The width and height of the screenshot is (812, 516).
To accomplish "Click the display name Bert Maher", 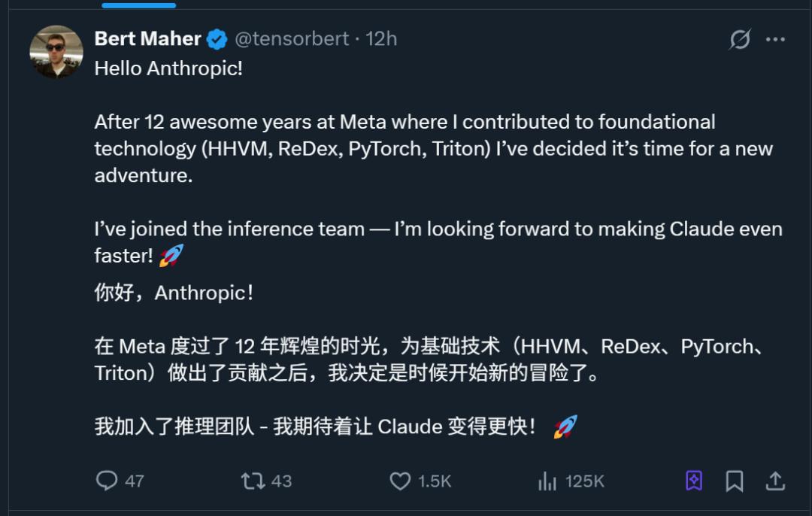I will point(147,39).
